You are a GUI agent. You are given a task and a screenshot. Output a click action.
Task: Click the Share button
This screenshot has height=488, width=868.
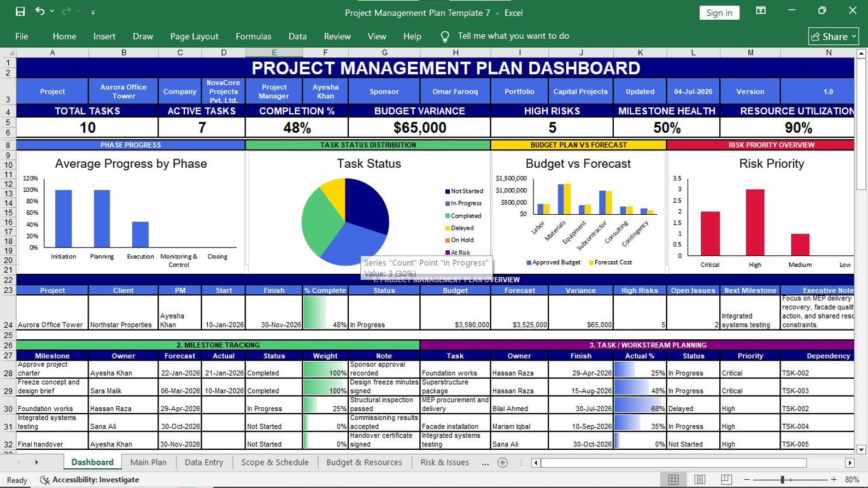834,37
